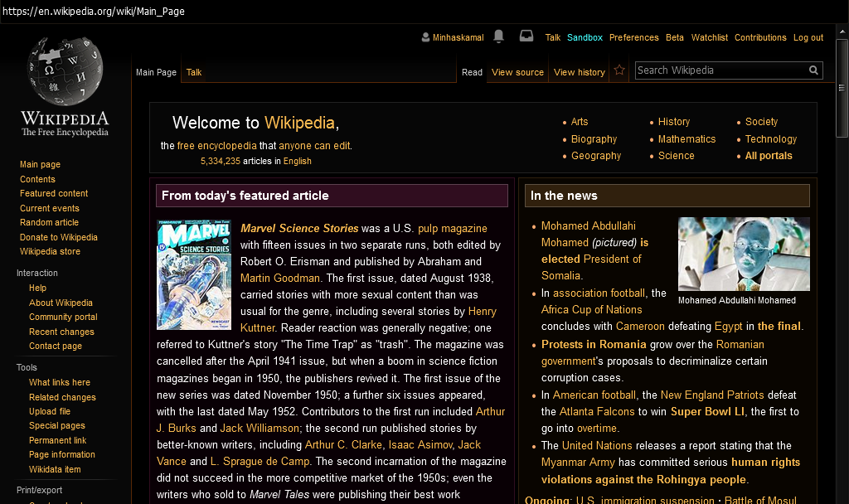The height and width of the screenshot is (504, 849).
Task: Open Random article in the sidebar
Action: (x=49, y=222)
